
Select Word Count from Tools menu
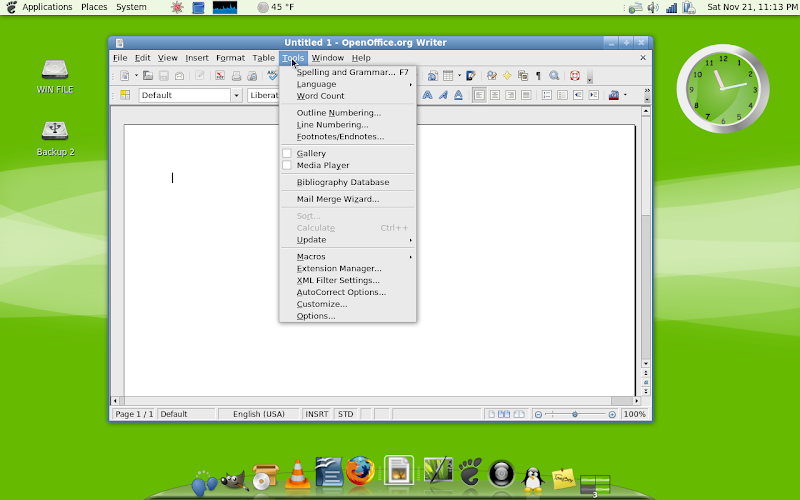coord(320,96)
